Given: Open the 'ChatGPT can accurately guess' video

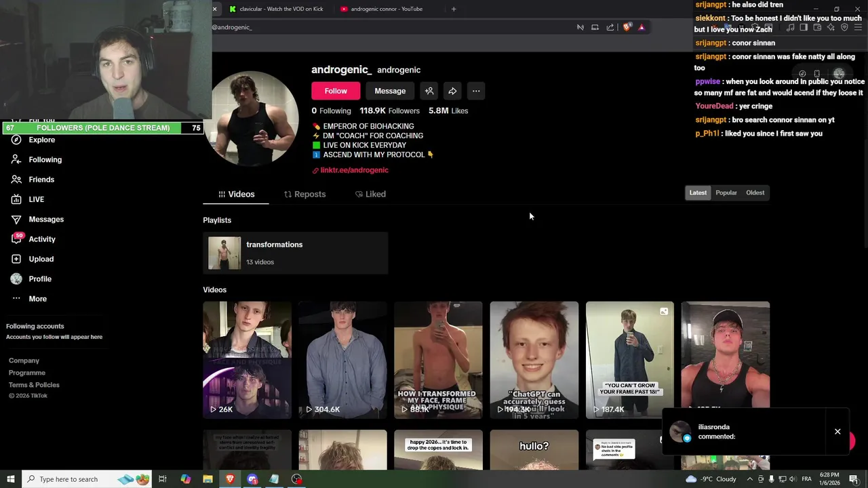Looking at the screenshot, I should 534,360.
